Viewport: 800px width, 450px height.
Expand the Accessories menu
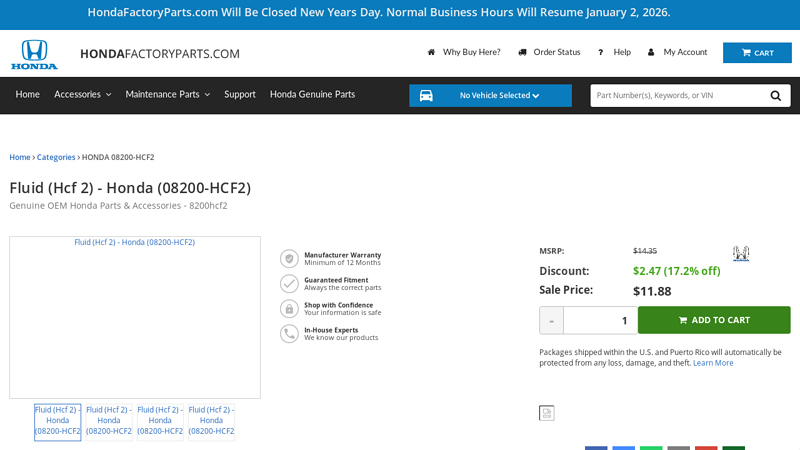(82, 94)
